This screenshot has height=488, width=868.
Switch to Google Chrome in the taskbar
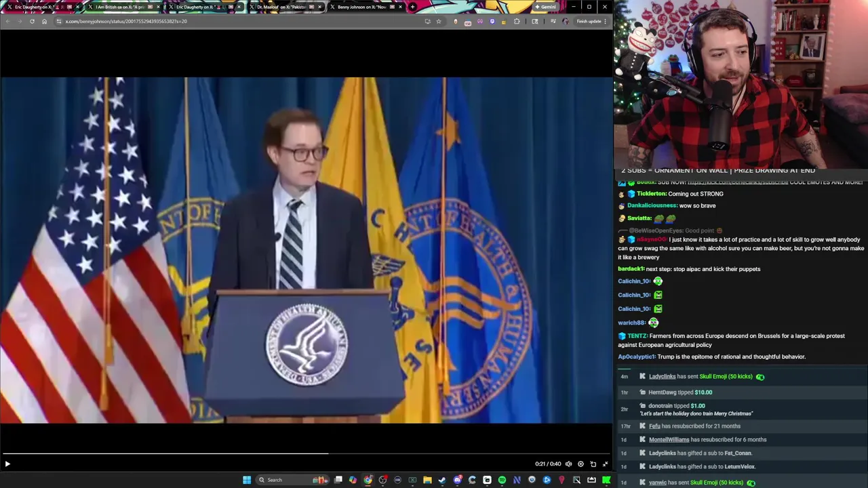point(368,480)
